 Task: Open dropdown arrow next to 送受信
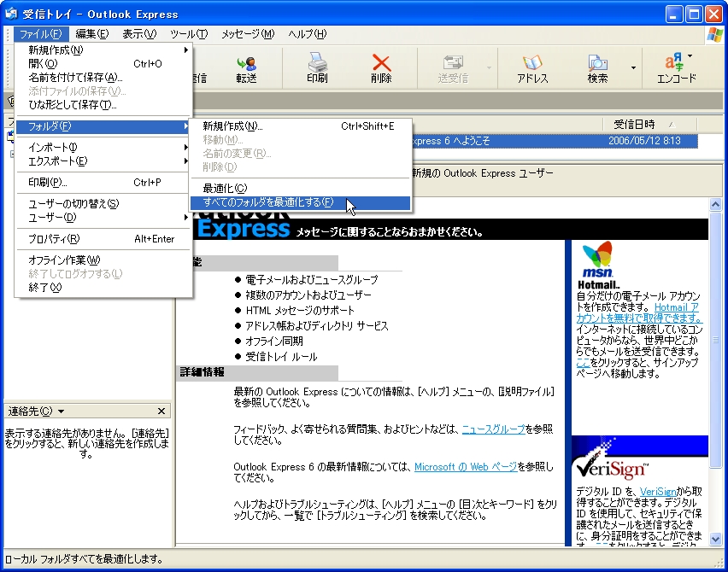click(x=489, y=67)
